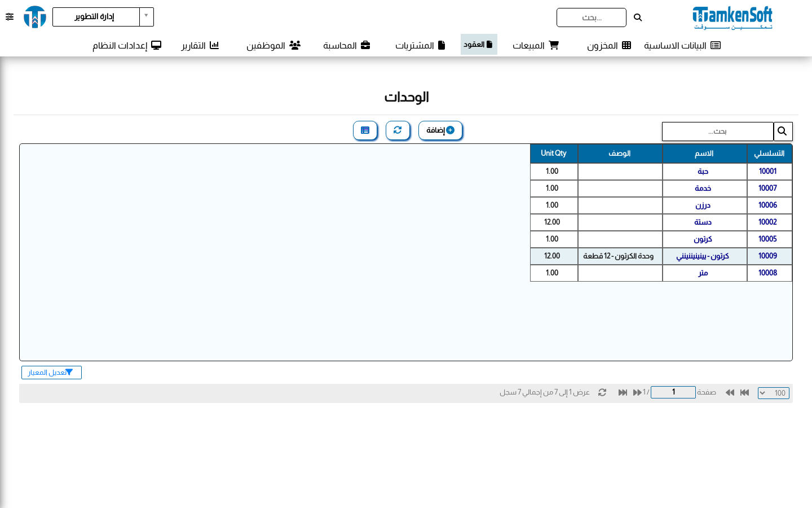
Task: Open the 100 rows-per-page dropdown
Action: pos(774,393)
